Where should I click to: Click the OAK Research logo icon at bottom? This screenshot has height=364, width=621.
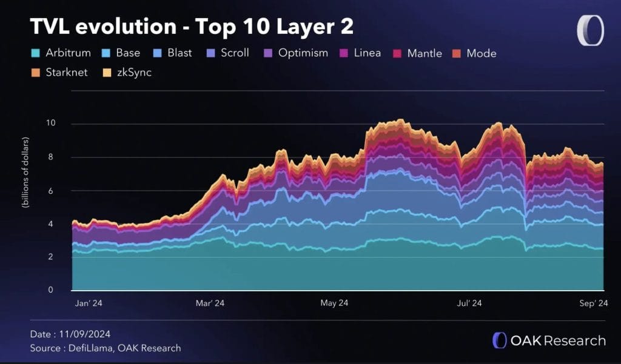click(499, 340)
